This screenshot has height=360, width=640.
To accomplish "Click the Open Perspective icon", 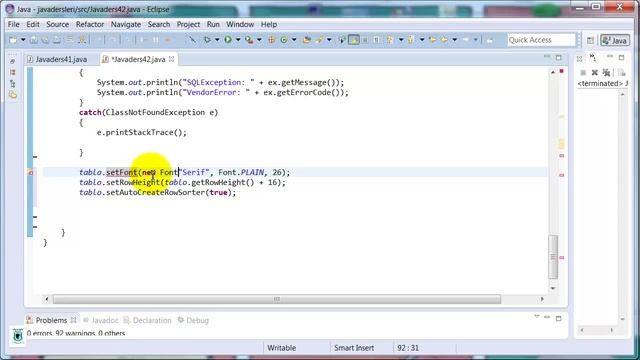I will (x=590, y=40).
